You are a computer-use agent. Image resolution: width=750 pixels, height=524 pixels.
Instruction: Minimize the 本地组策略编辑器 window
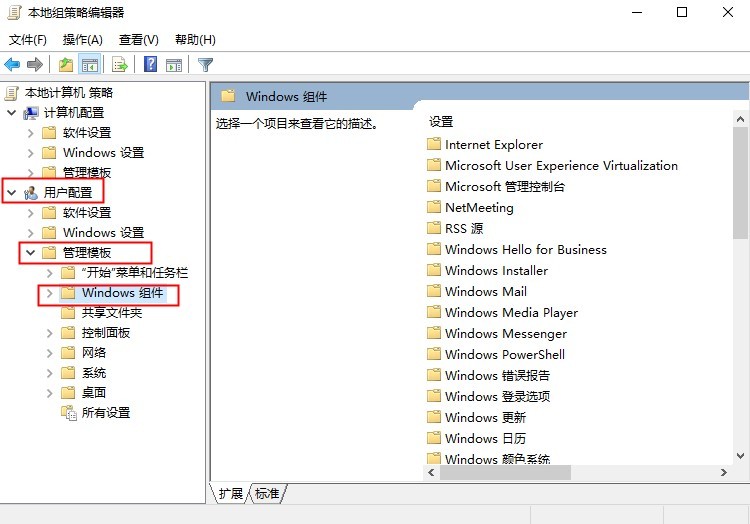637,12
